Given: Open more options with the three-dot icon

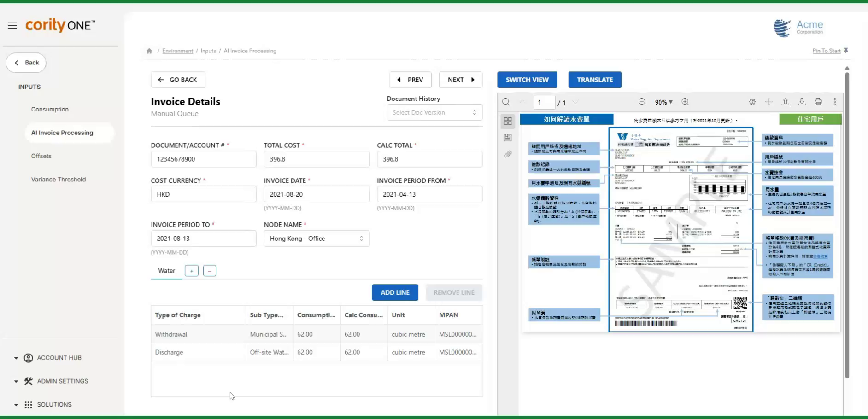Looking at the screenshot, I should tap(835, 102).
